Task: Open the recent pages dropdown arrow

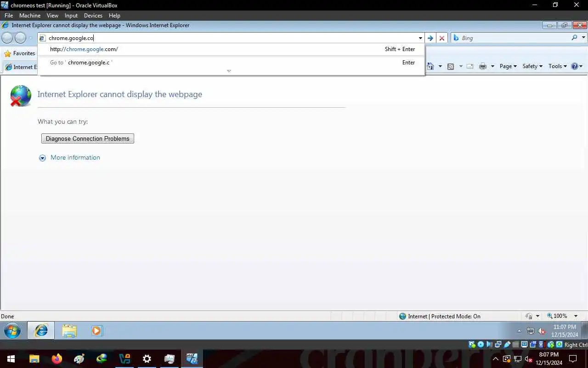Action: (30, 38)
